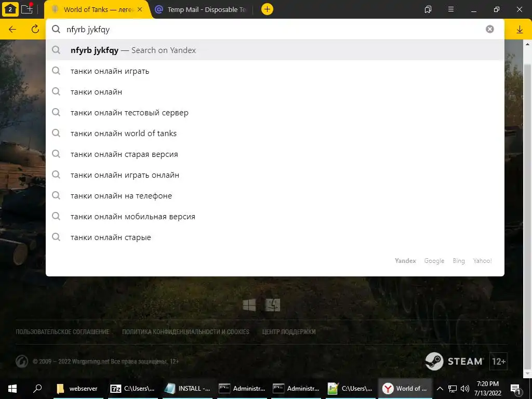Switch search engine to Google
Screen dimensions: 532x399
(434, 261)
